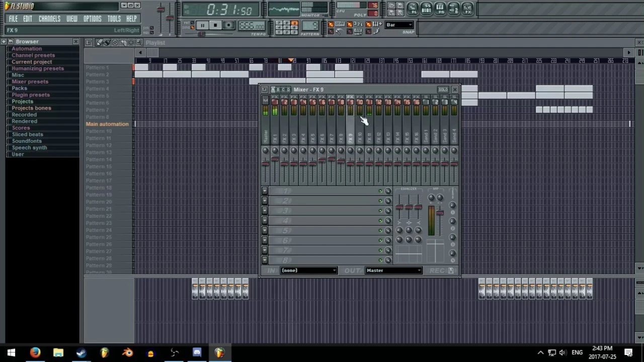
Task: Open the mixer IN dropdown showing (none)
Action: [308, 270]
